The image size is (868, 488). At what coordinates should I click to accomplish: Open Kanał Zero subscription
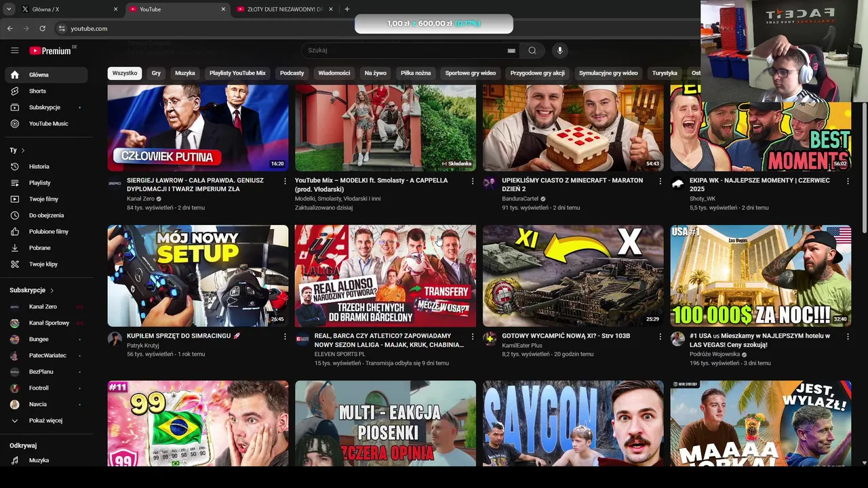point(46,306)
